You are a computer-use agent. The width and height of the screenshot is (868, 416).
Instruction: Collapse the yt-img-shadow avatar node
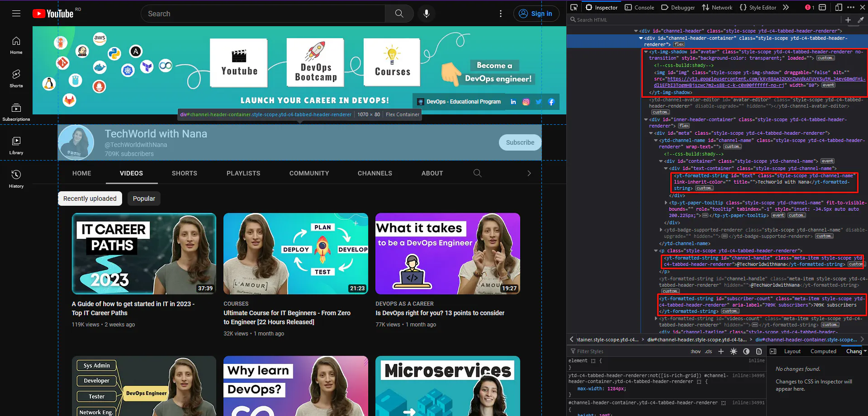click(x=646, y=52)
